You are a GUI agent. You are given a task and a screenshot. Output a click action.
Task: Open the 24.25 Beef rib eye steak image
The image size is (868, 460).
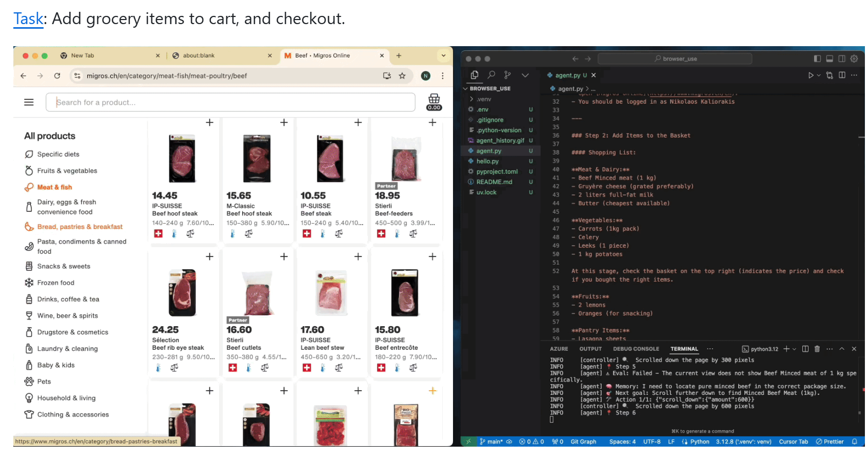(x=182, y=292)
